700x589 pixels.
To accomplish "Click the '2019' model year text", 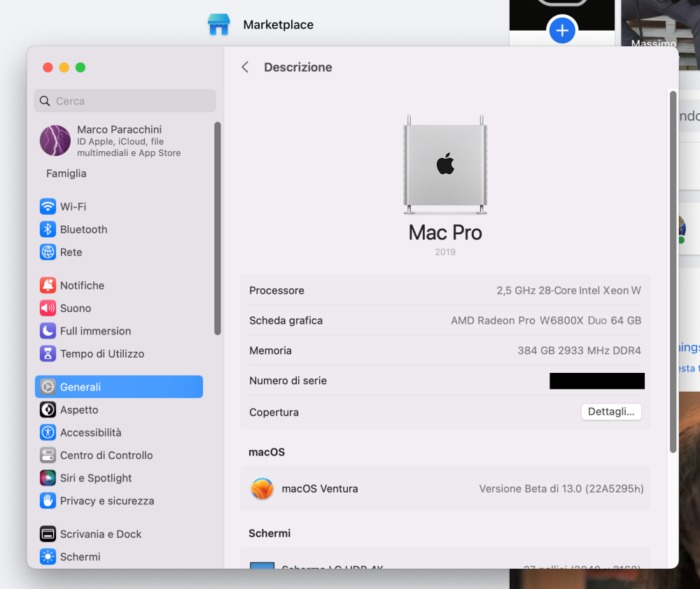I will (445, 252).
